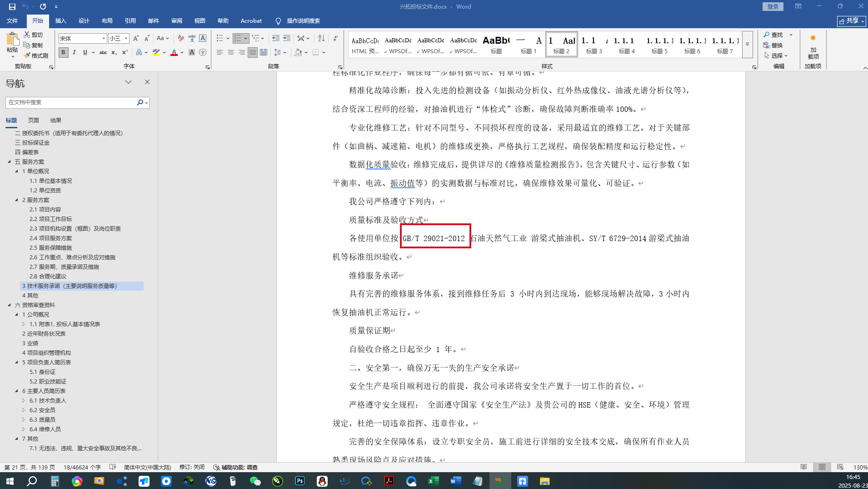Go to heading 2.4 项目服务方案
868x489 pixels.
point(51,238)
